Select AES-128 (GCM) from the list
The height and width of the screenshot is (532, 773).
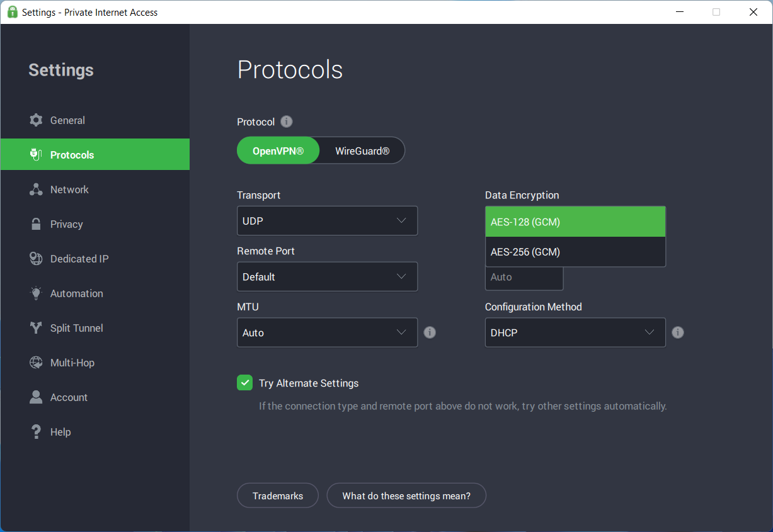click(575, 222)
